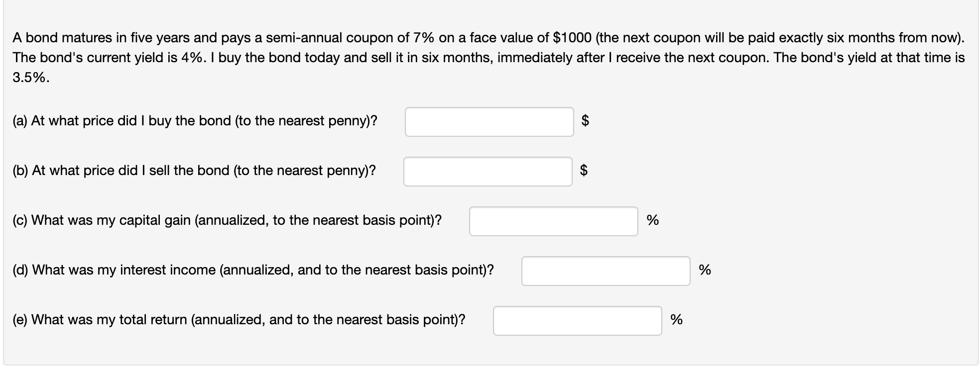Click the line starting "The bond's current yield"
This screenshot has width=980, height=368.
488,58
